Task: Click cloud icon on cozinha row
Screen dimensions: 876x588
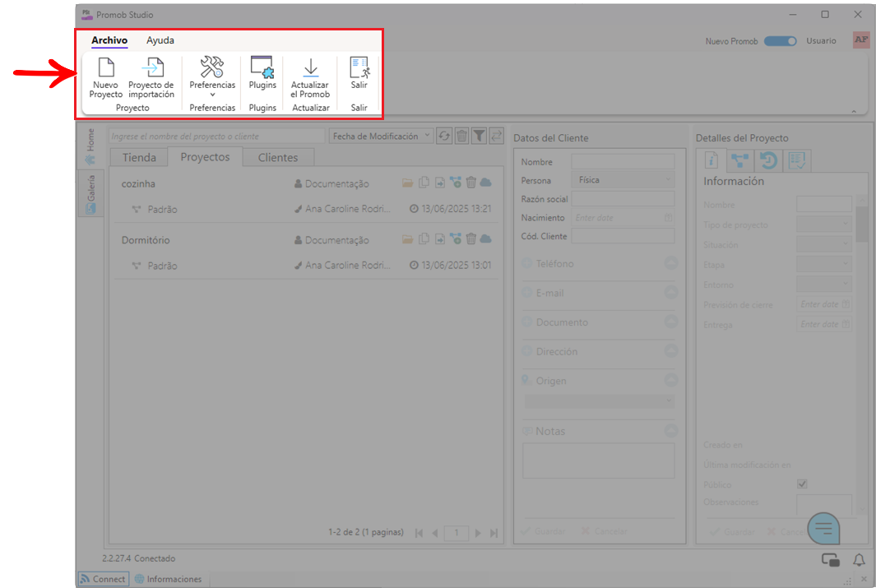Action: point(486,183)
